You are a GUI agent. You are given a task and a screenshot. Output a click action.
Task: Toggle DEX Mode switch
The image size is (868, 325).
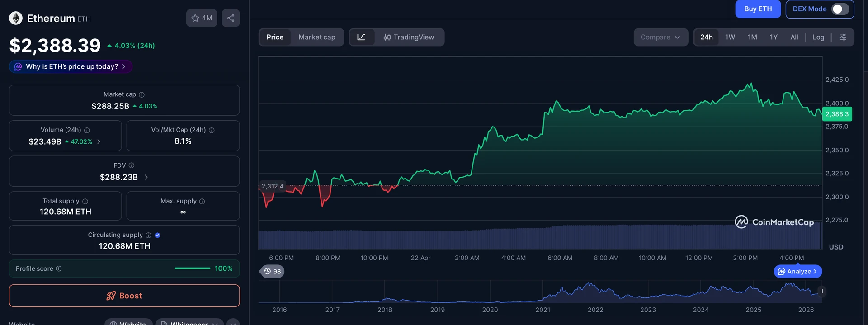click(840, 9)
